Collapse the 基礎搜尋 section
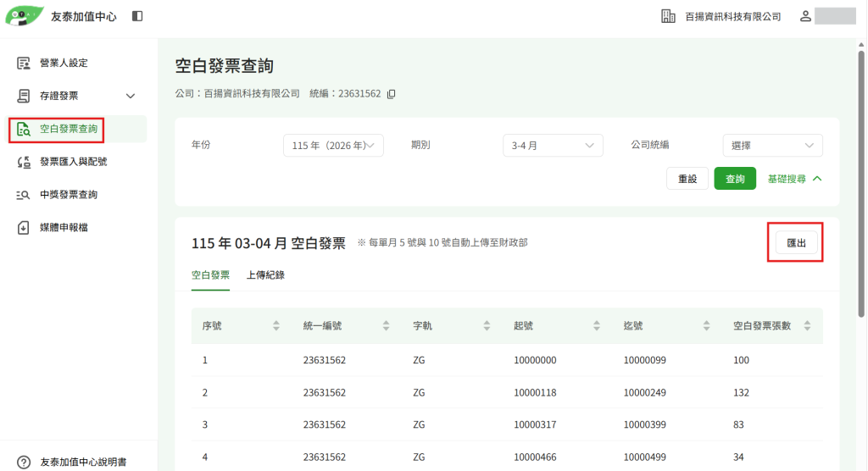 (x=794, y=179)
